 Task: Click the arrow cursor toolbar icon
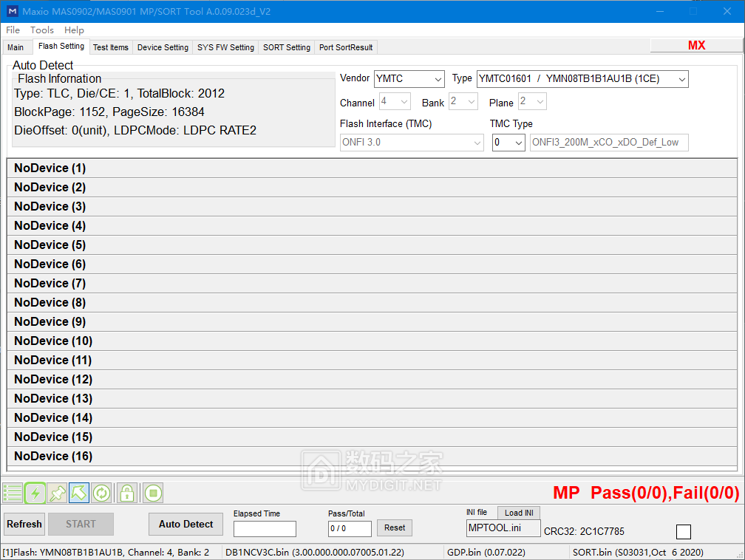tap(79, 493)
